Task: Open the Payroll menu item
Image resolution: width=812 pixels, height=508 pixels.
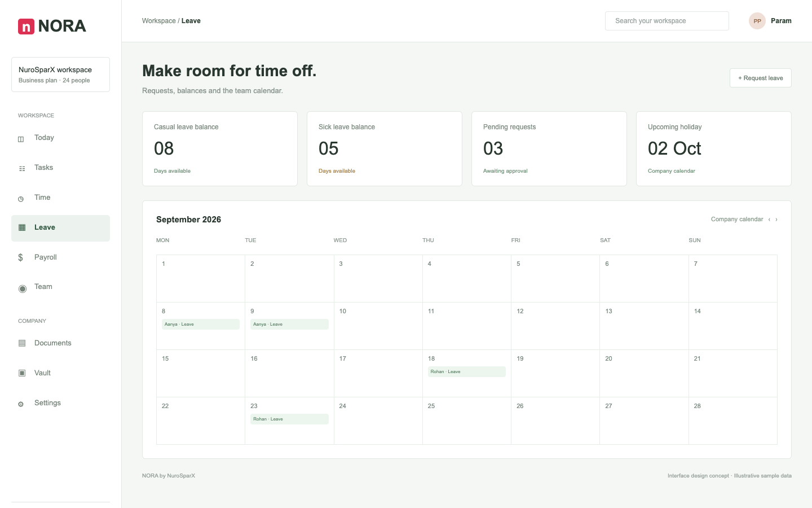Action: (60, 257)
